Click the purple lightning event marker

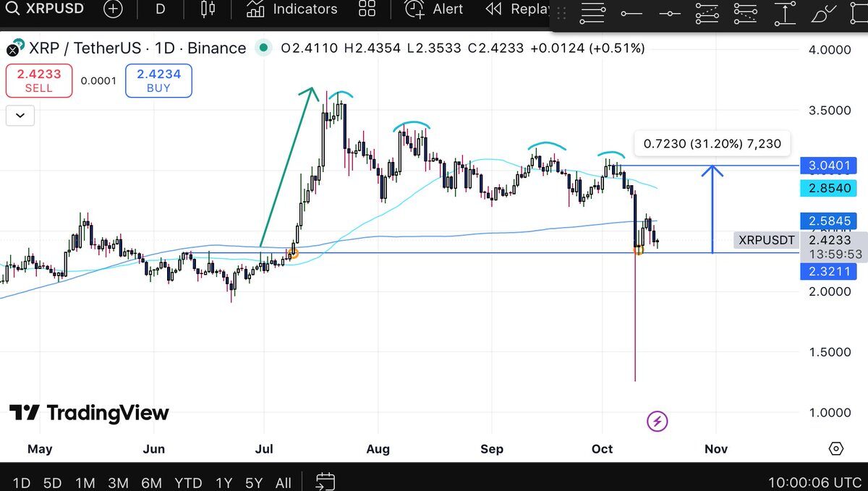tap(657, 421)
